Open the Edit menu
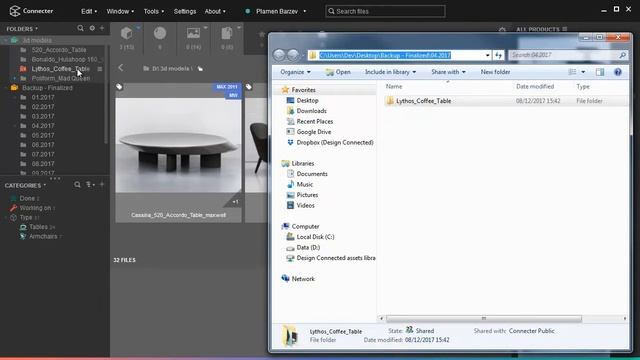 click(89, 11)
